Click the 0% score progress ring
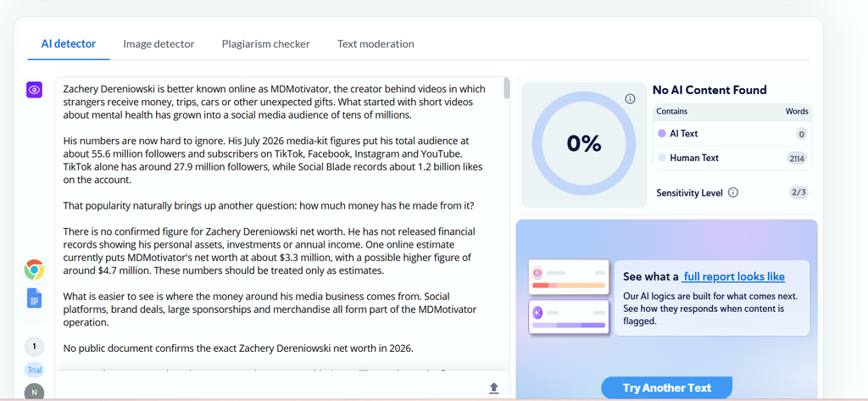 584,144
